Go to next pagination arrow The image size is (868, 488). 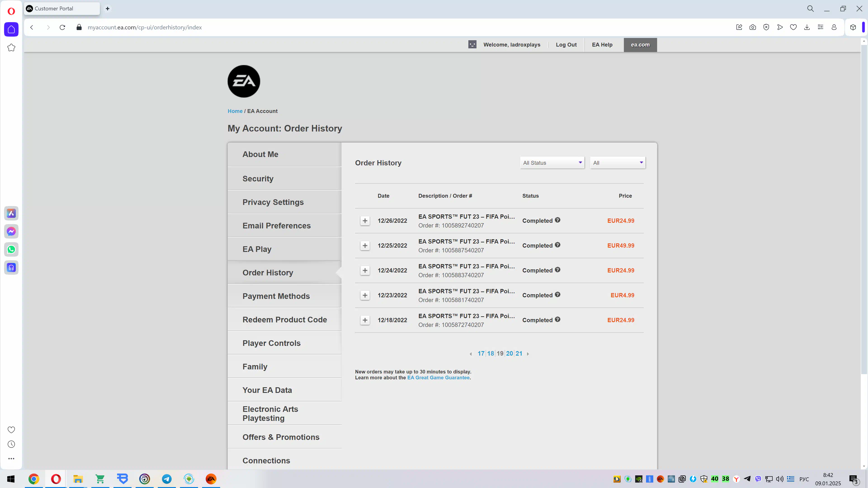point(528,354)
